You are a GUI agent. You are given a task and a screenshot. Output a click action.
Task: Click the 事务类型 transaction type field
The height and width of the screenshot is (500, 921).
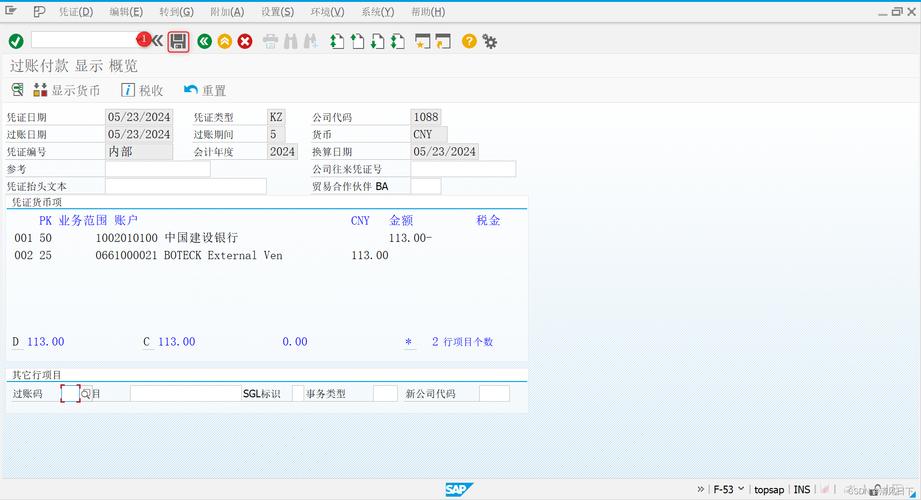click(385, 393)
